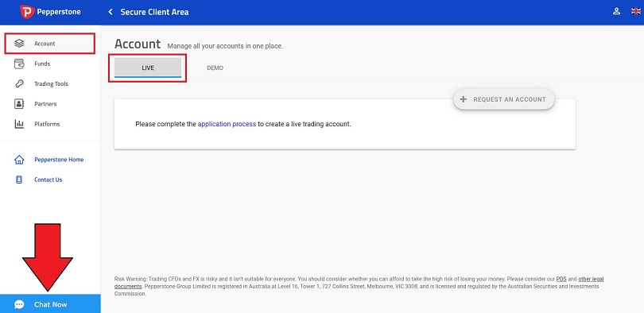Click the Chat Now speech bubble icon

click(x=19, y=304)
